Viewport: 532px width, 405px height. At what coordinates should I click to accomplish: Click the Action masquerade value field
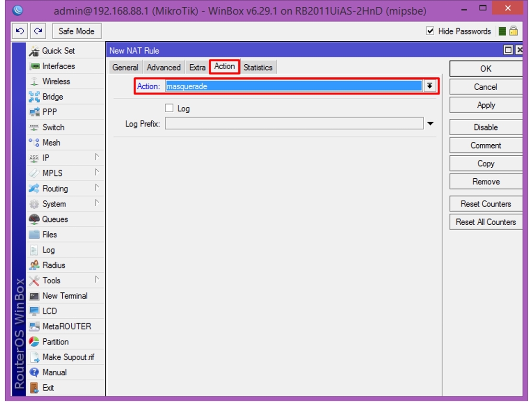coord(294,86)
